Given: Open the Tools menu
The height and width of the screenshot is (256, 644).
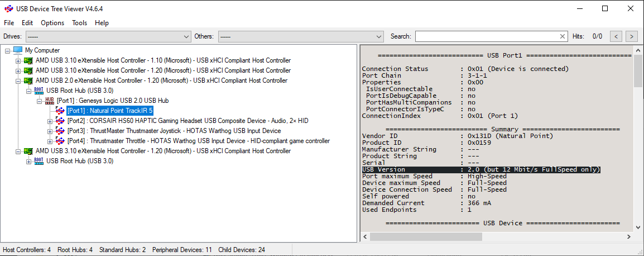Looking at the screenshot, I should 80,23.
